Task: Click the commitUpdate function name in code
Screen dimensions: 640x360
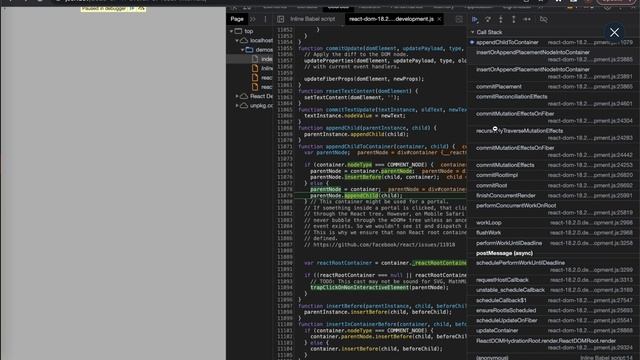Action: 344,49
